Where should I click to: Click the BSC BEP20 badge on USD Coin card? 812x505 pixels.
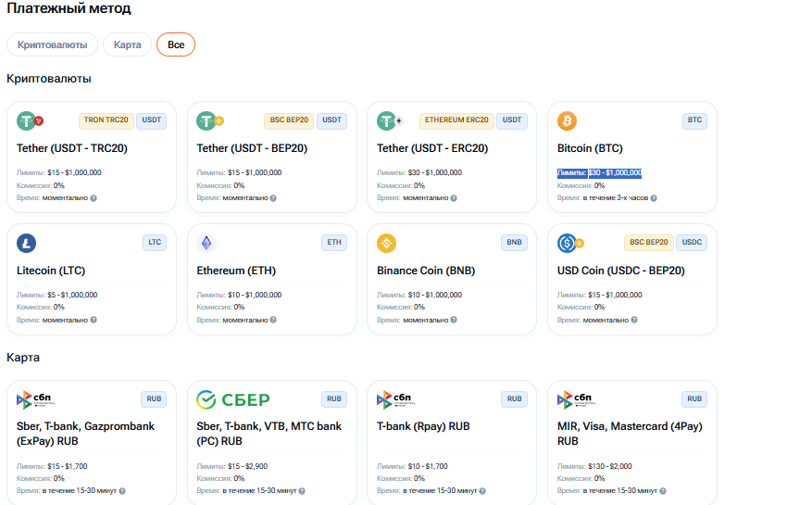649,243
